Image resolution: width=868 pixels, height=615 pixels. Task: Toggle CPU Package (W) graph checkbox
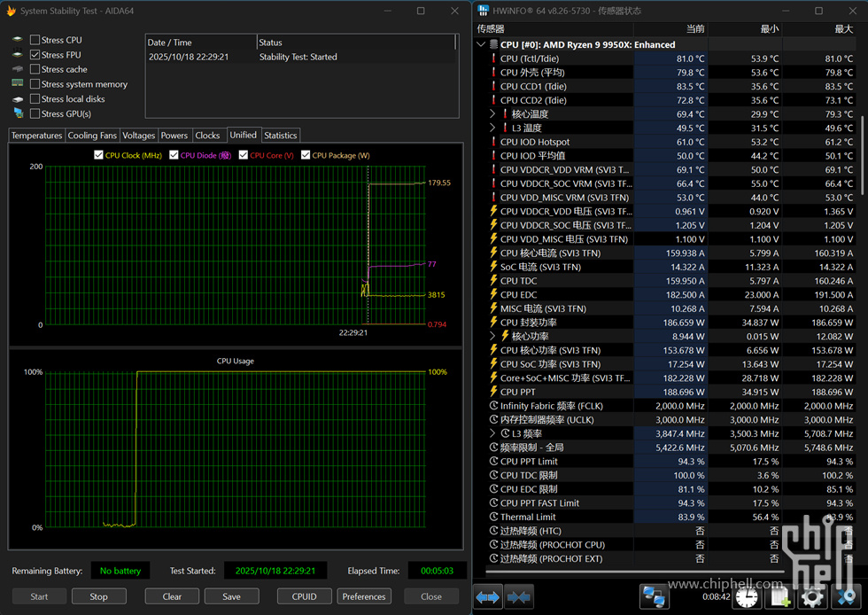click(306, 155)
